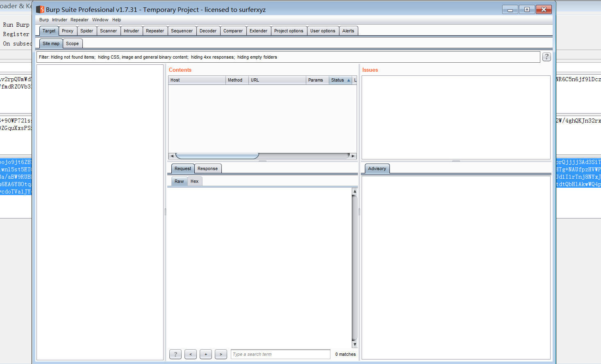Switch to the Scanner tab
Viewport: 601px width, 364px height.
pos(109,31)
